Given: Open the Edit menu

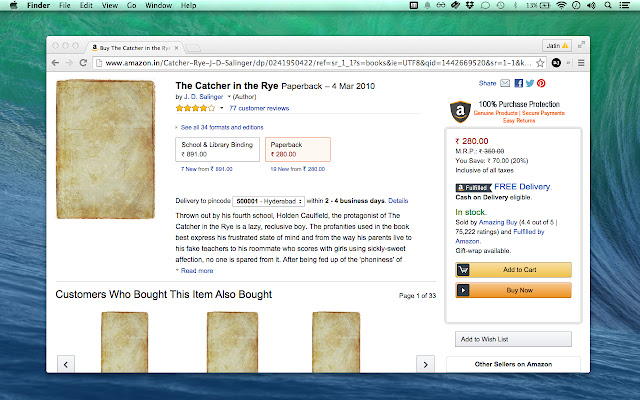Looking at the screenshot, I should coord(86,5).
